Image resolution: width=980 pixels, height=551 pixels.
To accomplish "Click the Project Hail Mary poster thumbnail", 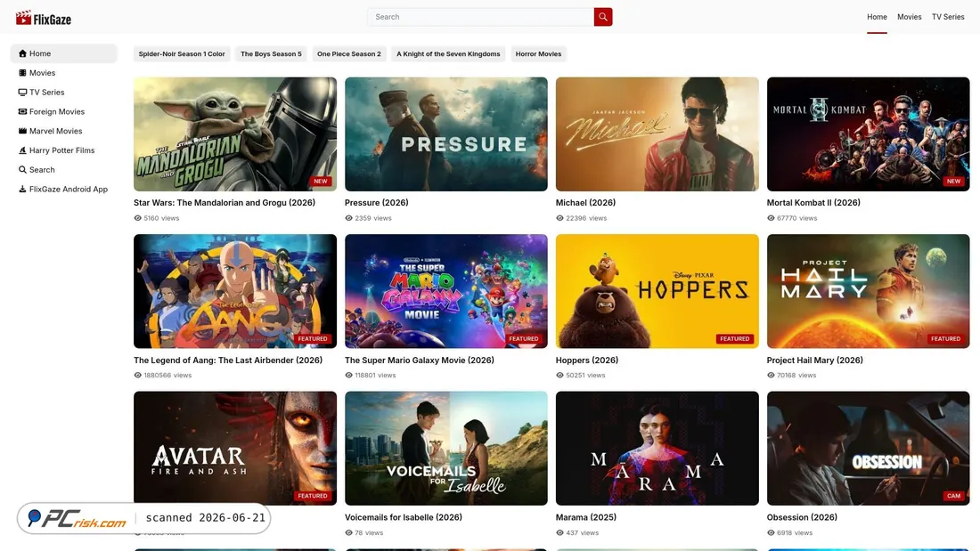I will pos(868,291).
